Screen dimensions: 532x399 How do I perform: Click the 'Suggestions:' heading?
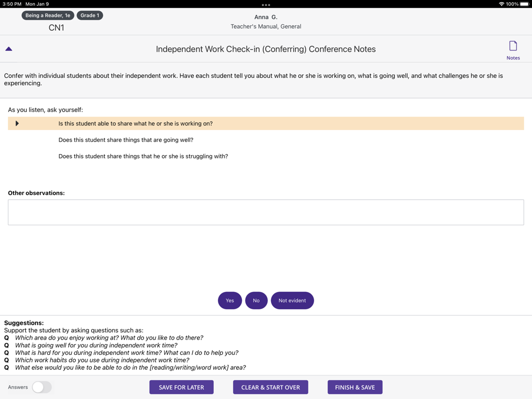(x=24, y=323)
